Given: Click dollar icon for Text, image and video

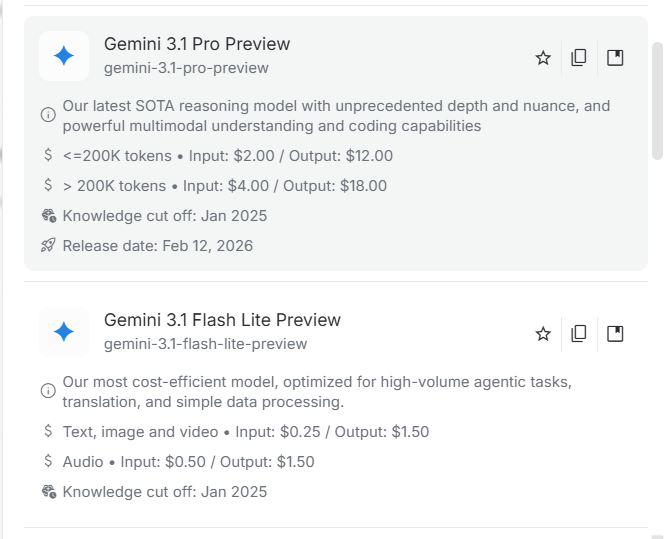Looking at the screenshot, I should click(x=48, y=432).
